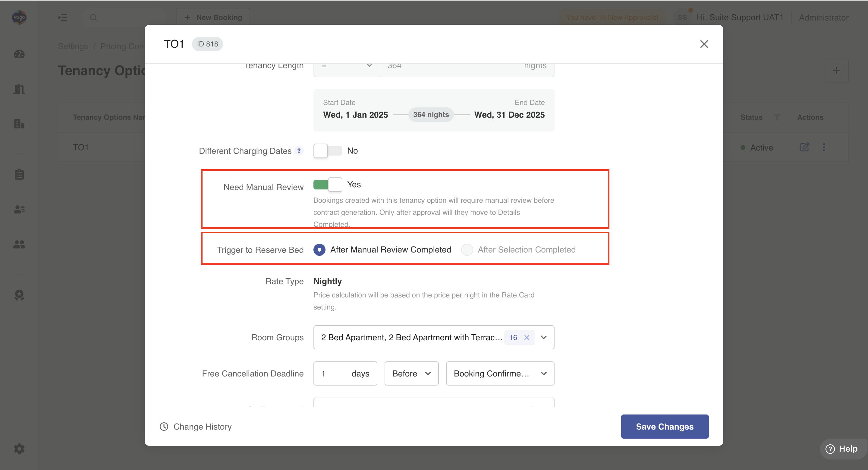Image resolution: width=868 pixels, height=470 pixels.
Task: Expand the Room Groups dropdown
Action: 543,338
